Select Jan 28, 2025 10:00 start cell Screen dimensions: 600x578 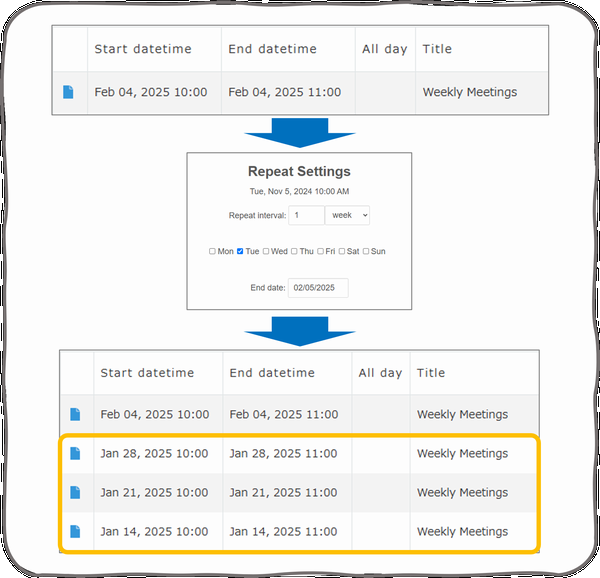click(154, 454)
